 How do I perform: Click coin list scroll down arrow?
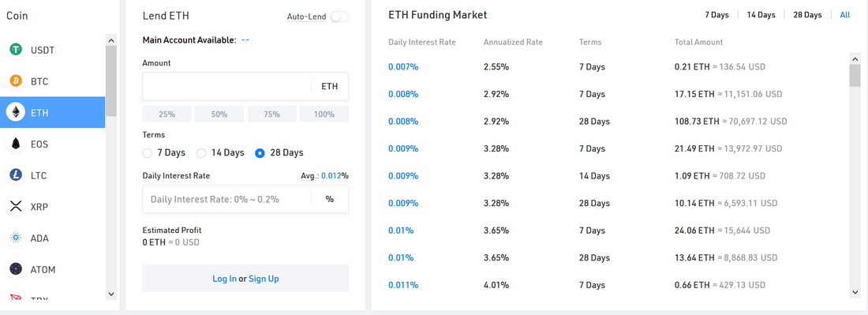(x=110, y=294)
